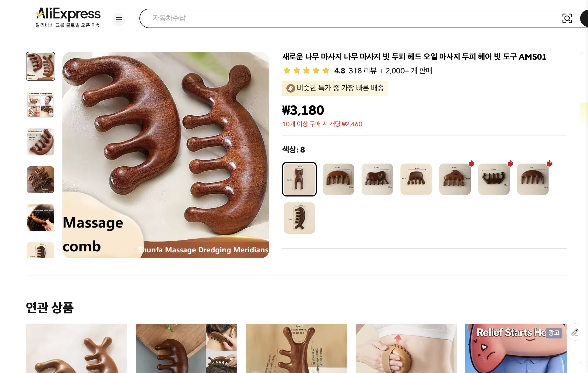This screenshot has width=588, height=373.
Task: Click the AliExpress logo
Action: tap(68, 14)
